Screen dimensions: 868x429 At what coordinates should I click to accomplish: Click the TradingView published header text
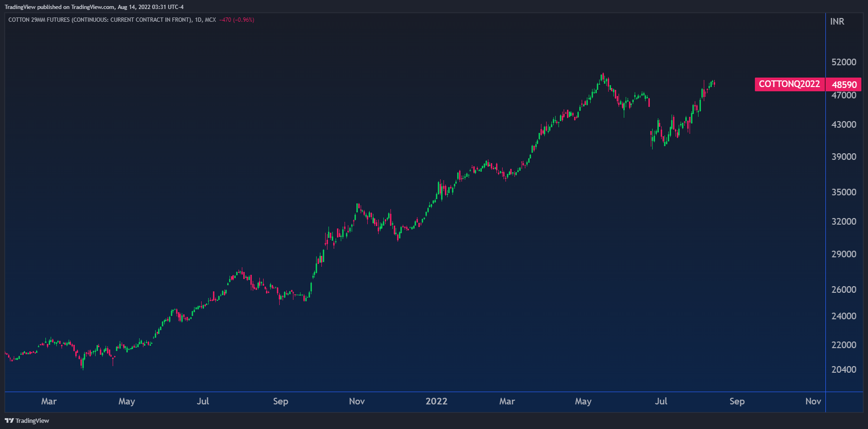point(94,7)
